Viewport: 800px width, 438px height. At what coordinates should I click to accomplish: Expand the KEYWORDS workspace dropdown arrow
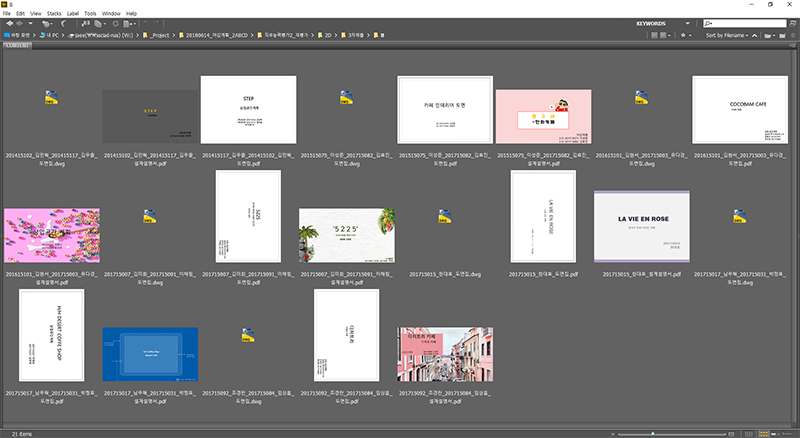686,23
